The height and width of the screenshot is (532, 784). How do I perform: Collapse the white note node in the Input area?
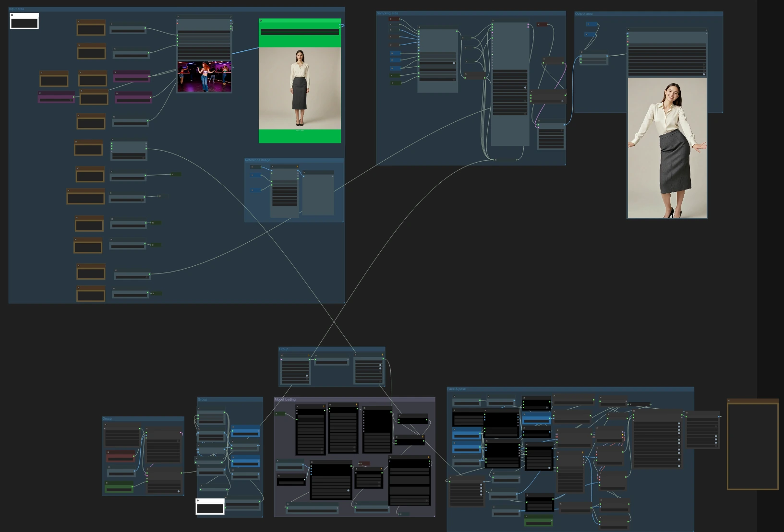click(12, 15)
